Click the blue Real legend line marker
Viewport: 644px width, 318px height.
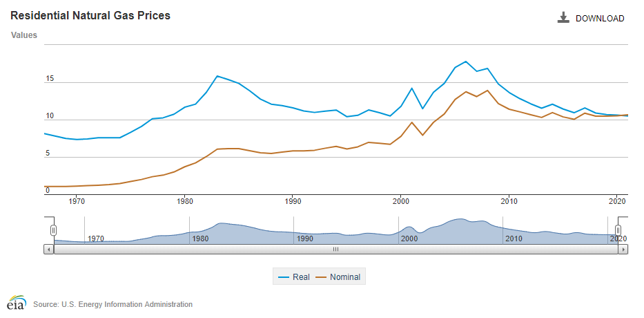coord(283,277)
